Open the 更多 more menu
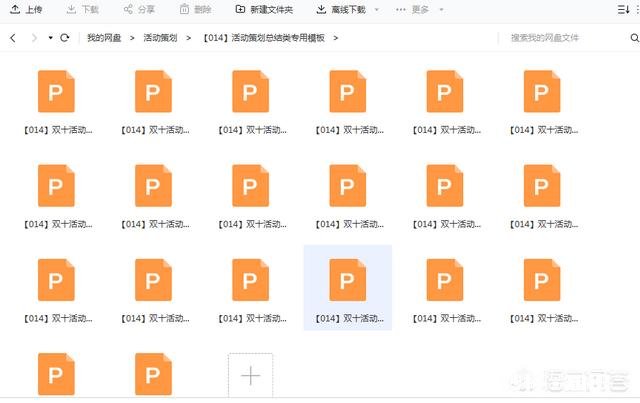The width and height of the screenshot is (640, 403). [x=412, y=9]
